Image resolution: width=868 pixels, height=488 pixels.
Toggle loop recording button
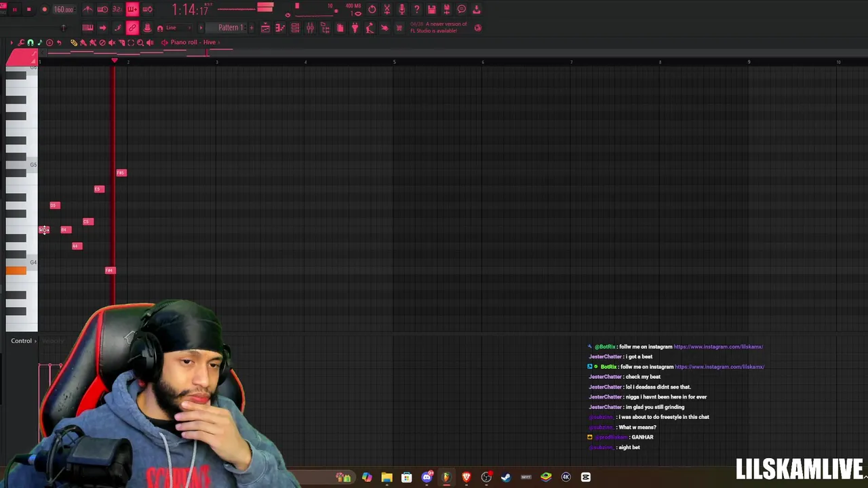[x=147, y=9]
